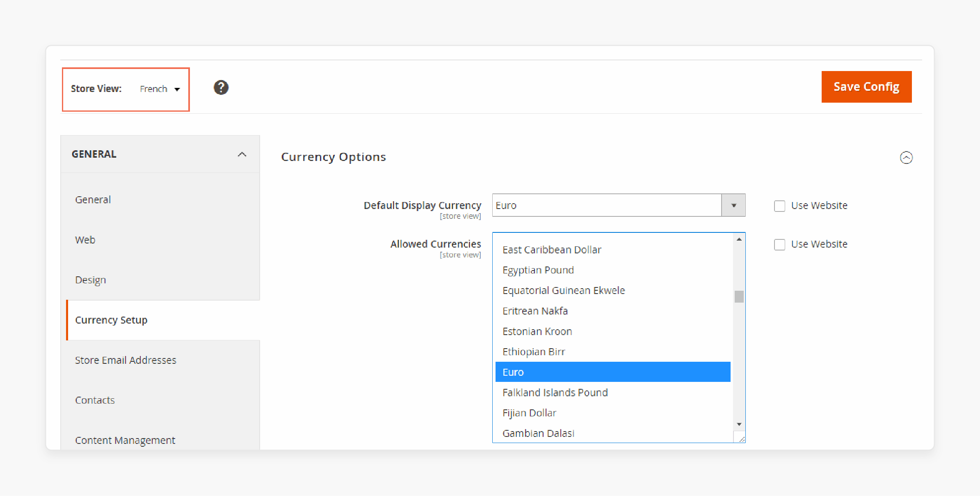This screenshot has height=503, width=980.
Task: Open the Store View French dropdown
Action: pyautogui.click(x=160, y=89)
